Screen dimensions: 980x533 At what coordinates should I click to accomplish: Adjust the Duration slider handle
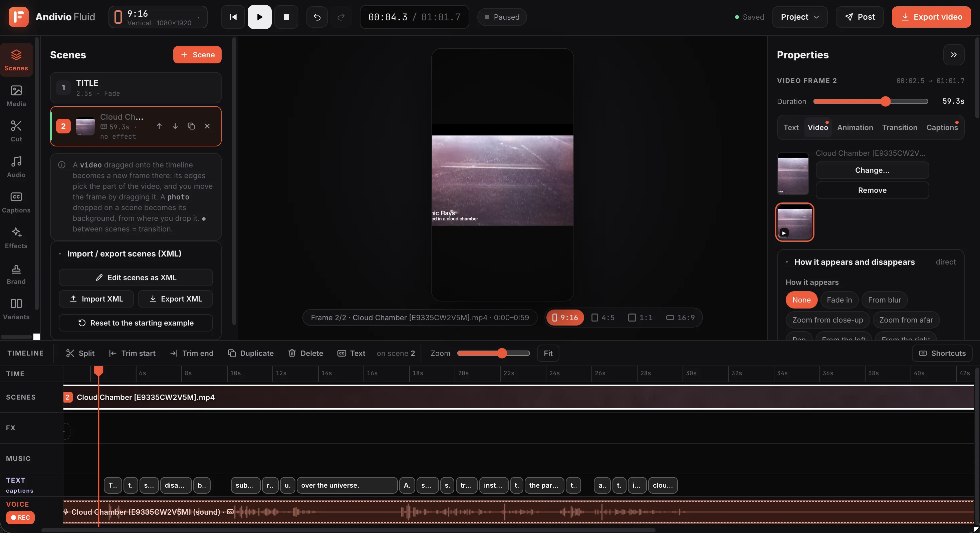(885, 101)
